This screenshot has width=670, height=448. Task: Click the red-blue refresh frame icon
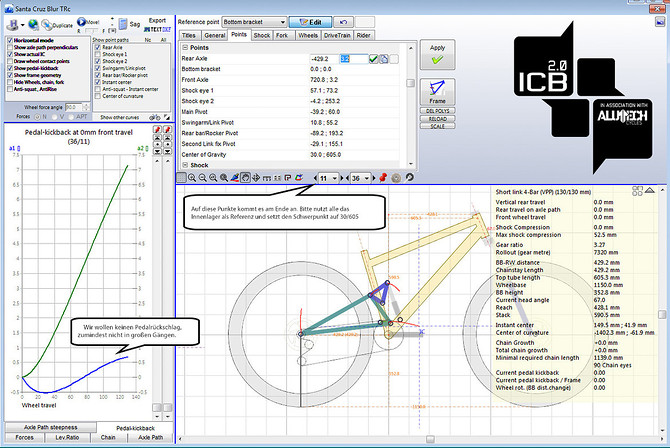click(x=299, y=177)
